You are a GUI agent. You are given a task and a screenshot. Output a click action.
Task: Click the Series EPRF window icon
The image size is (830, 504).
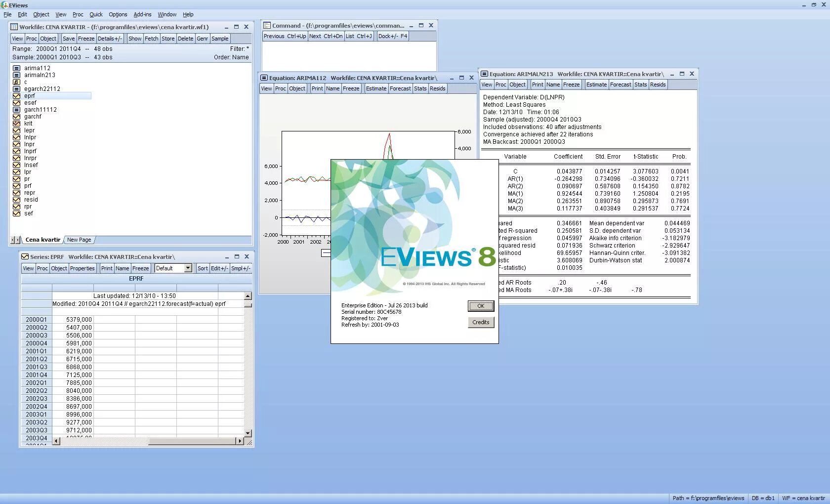pos(25,256)
